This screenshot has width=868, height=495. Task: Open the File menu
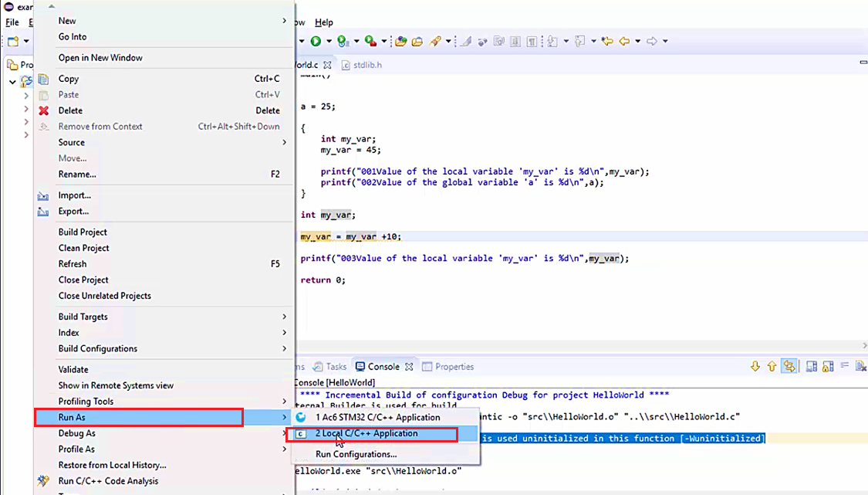point(12,22)
